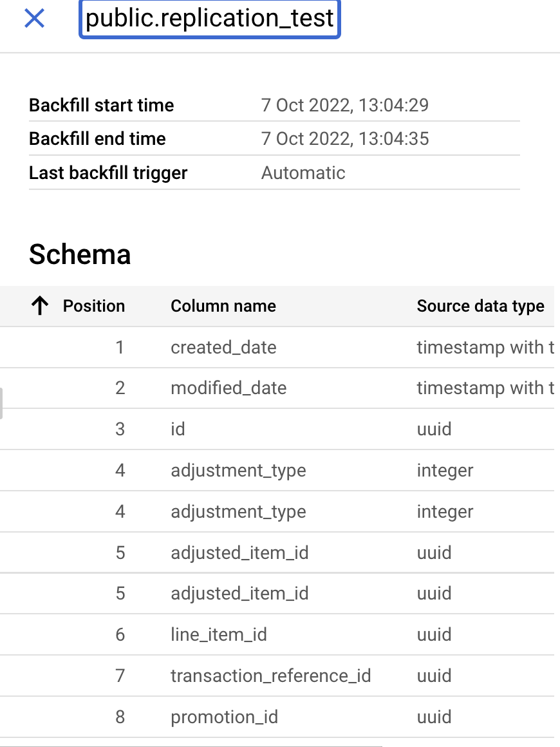Click the public.replication_test name field

point(209,19)
